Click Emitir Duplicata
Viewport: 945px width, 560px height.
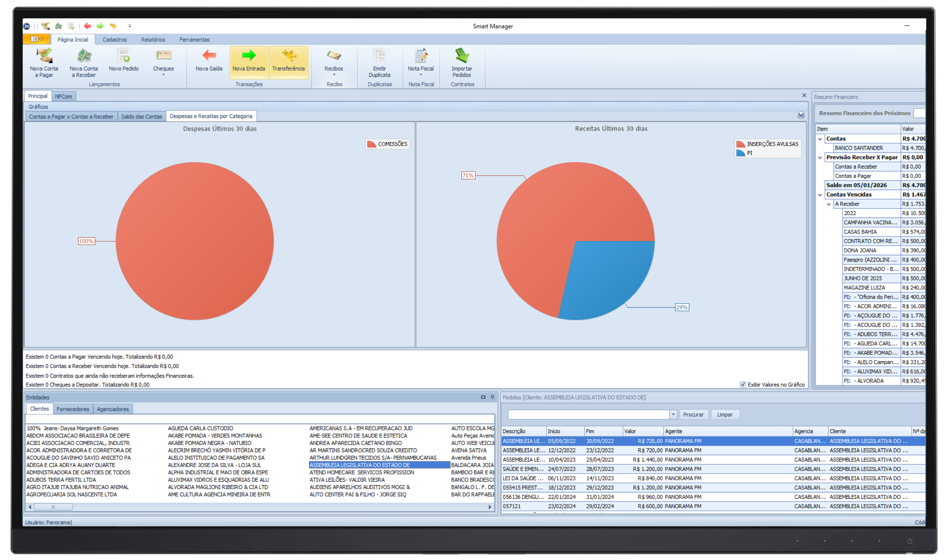tap(379, 63)
